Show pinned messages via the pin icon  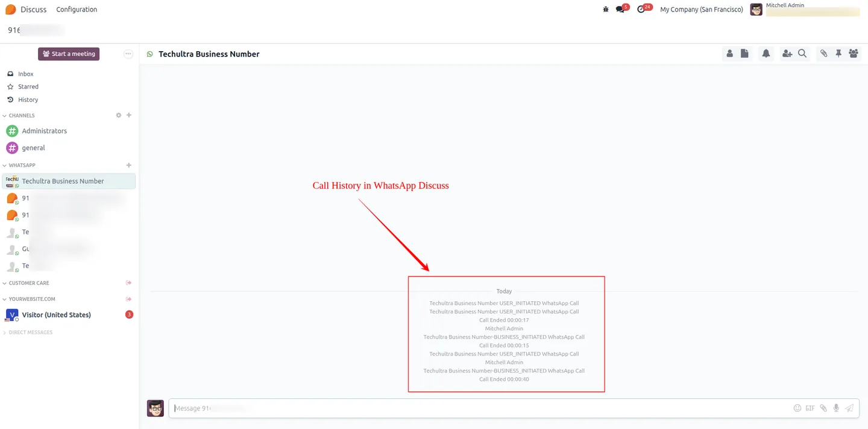click(838, 54)
